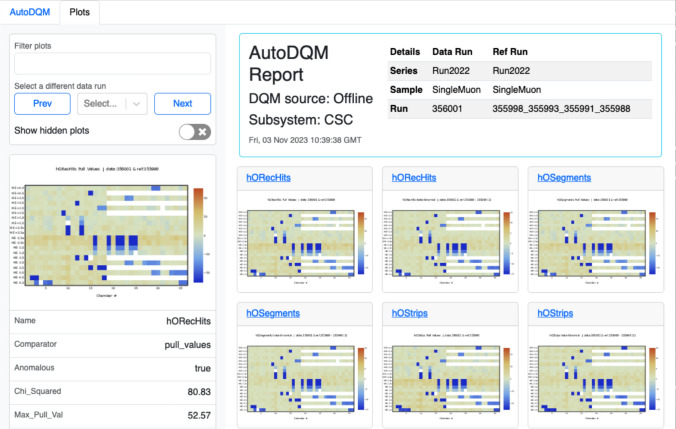Open the second hORecHits plot link

pyautogui.click(x=414, y=178)
